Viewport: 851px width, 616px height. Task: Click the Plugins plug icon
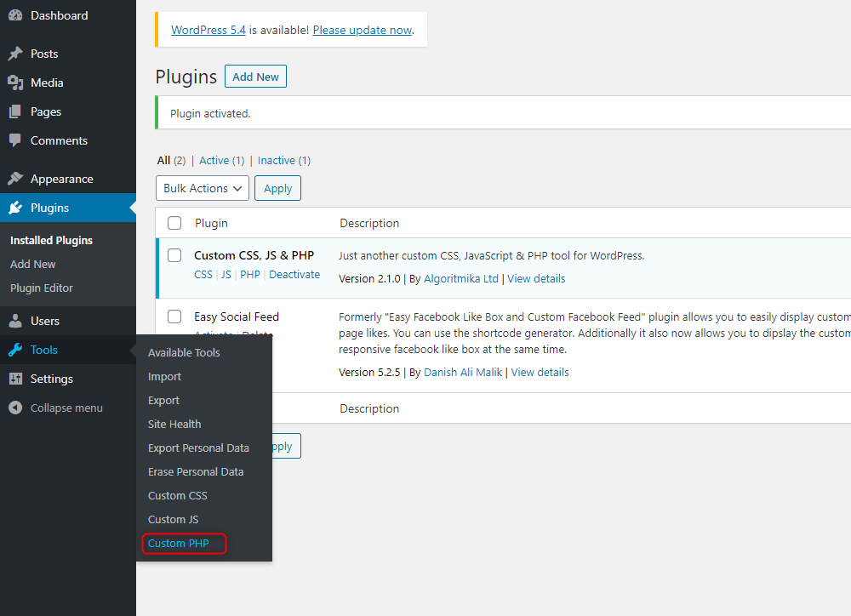tap(15, 208)
